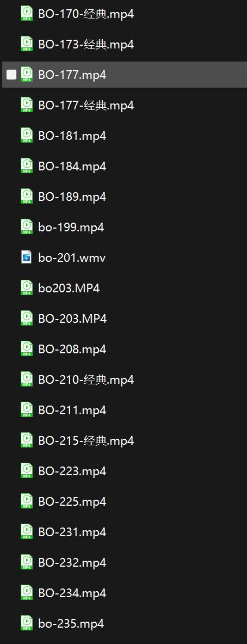Click the MP4 icon of bo-235.mp4
Screen dimensions: 247x644
pyautogui.click(x=27, y=623)
